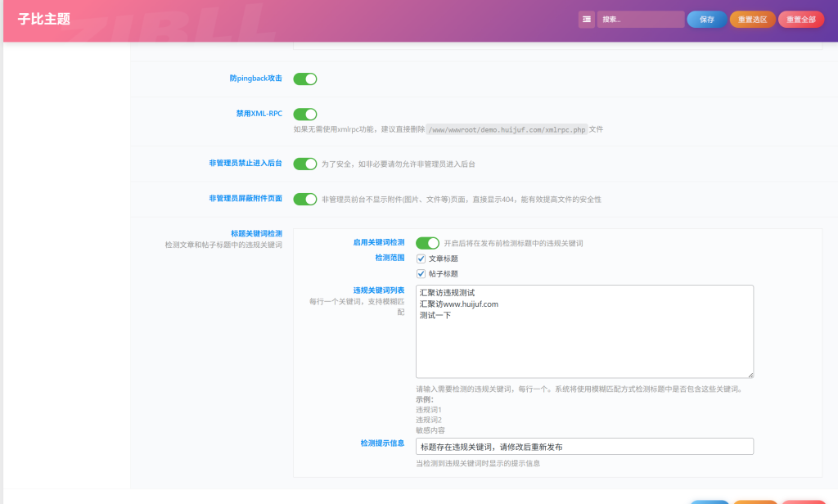Focus the 搜索 search box
The width and height of the screenshot is (838, 504).
(x=640, y=20)
